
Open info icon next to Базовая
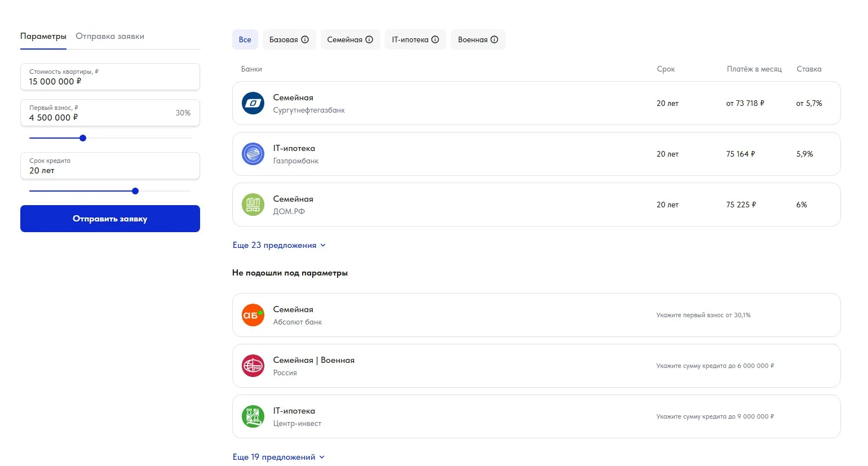pyautogui.click(x=305, y=39)
